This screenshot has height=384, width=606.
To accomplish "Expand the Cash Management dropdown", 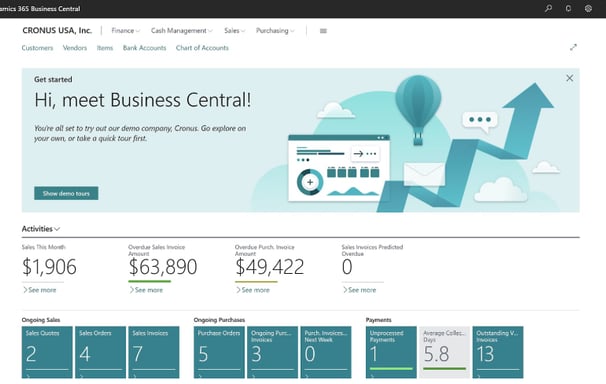I will click(x=182, y=31).
